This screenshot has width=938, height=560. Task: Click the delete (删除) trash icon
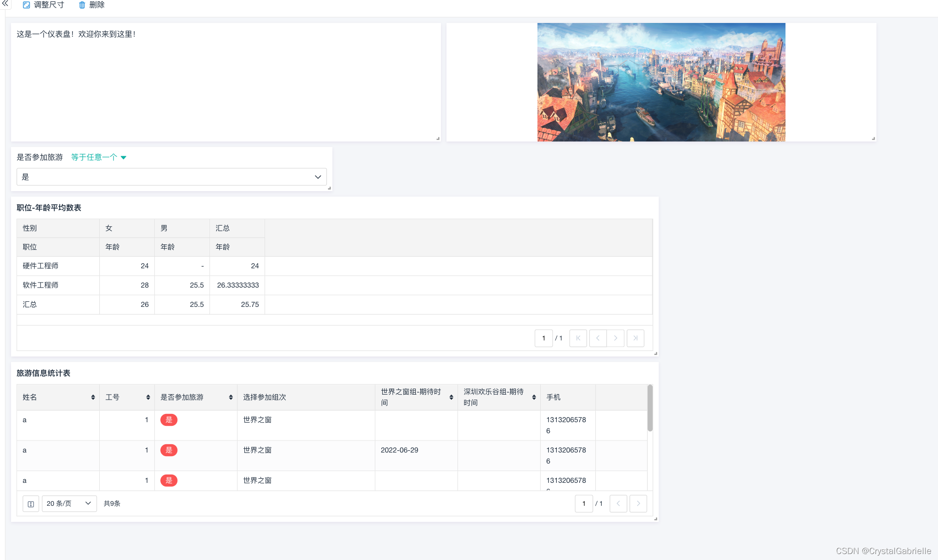82,5
